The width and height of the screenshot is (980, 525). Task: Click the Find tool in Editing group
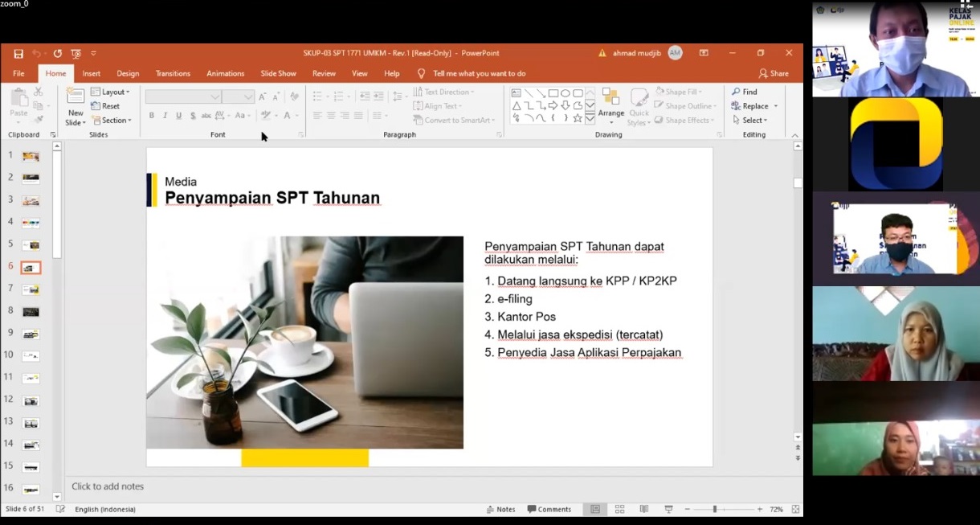[745, 92]
